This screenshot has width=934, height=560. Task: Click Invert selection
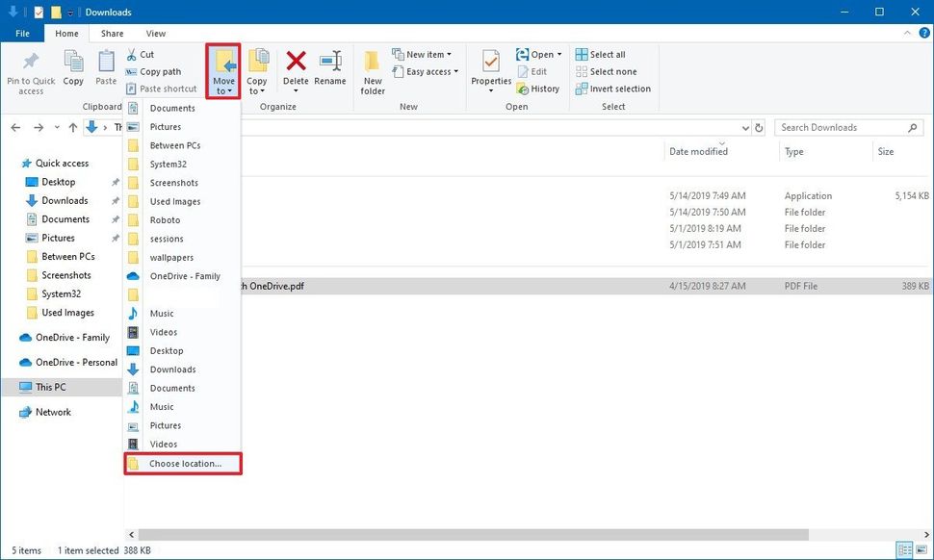(613, 89)
